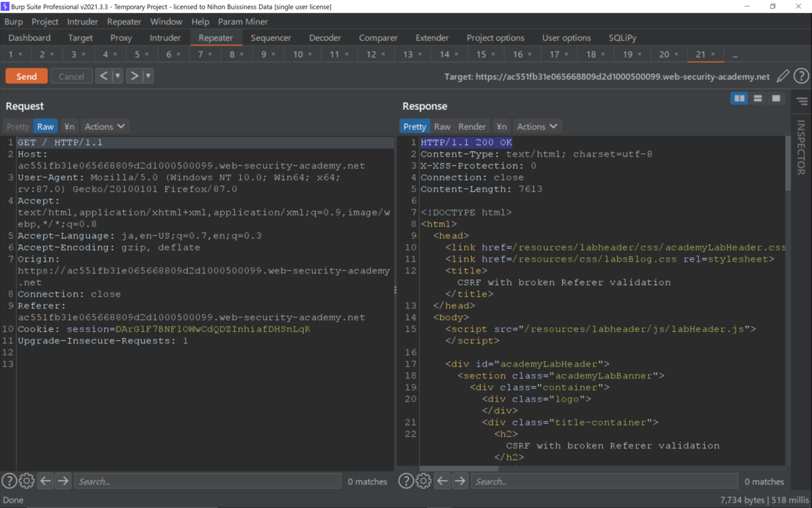The image size is (812, 508).
Task: Click the orange Send button
Action: 26,76
